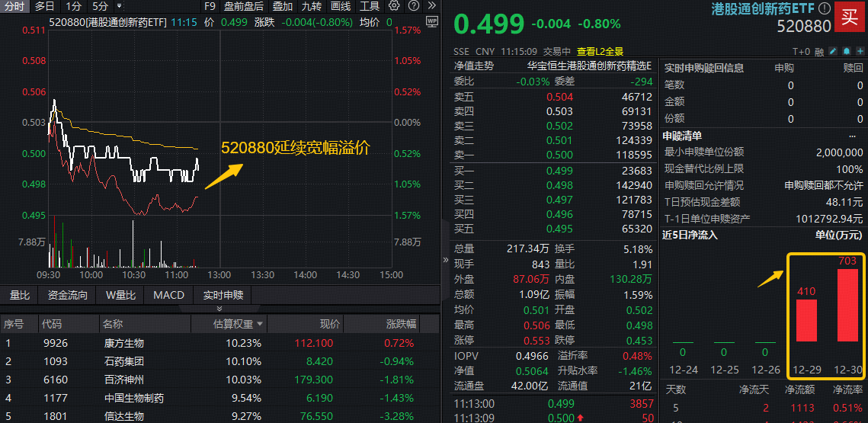
Task: Click the help question mark icon
Action: click(x=414, y=6)
